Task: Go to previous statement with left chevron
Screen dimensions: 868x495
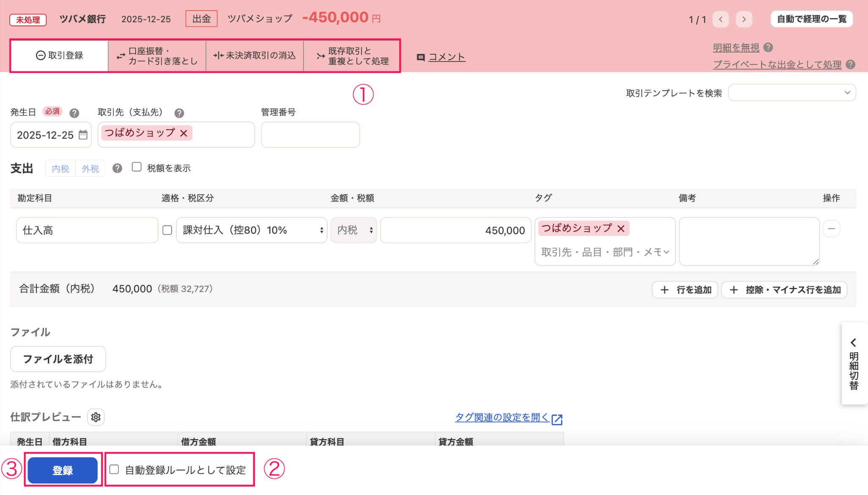Action: (x=721, y=19)
